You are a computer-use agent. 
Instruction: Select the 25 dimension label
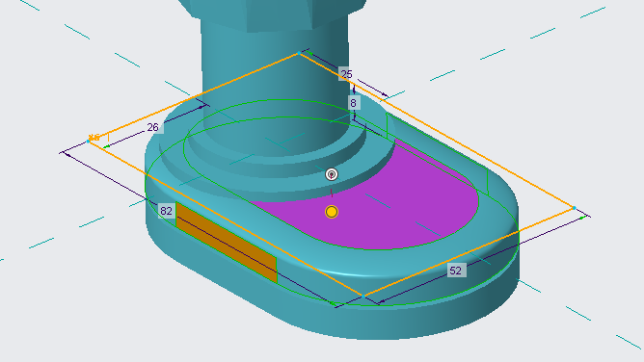(x=347, y=74)
